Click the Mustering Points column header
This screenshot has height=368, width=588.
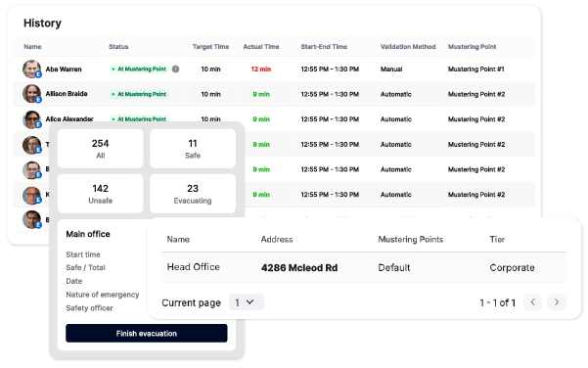411,240
